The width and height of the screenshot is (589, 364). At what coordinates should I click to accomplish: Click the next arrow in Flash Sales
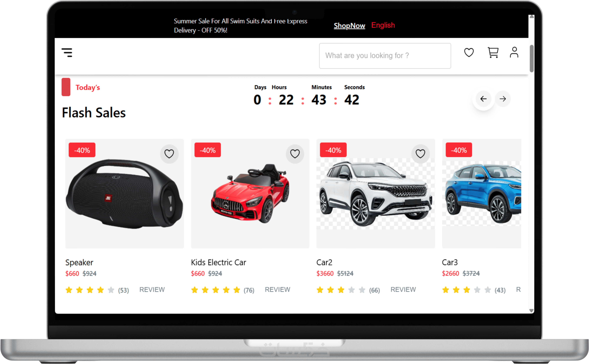pyautogui.click(x=503, y=99)
